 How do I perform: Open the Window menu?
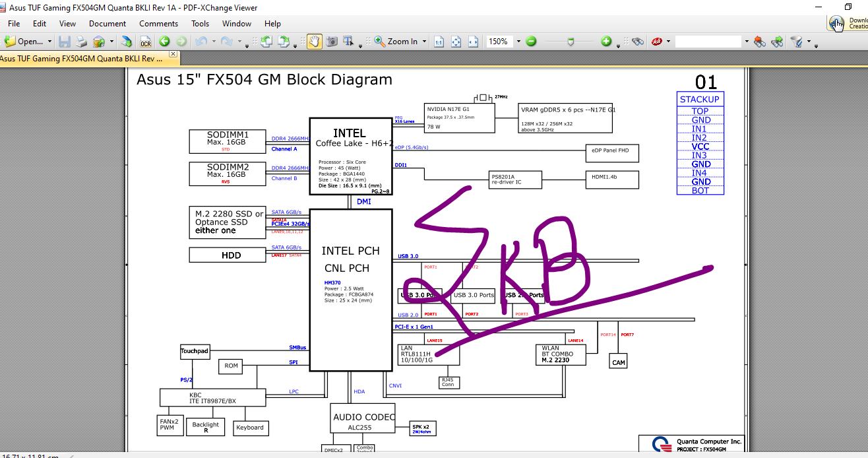(x=237, y=23)
